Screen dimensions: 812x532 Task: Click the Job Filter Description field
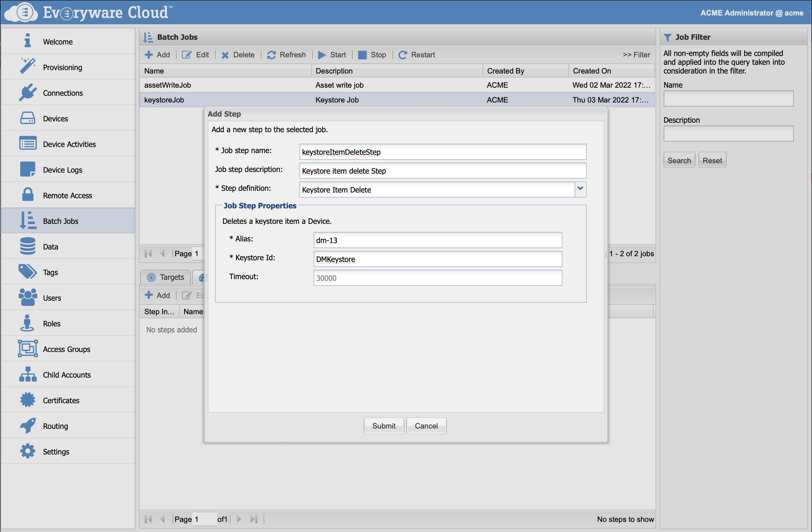pos(728,134)
